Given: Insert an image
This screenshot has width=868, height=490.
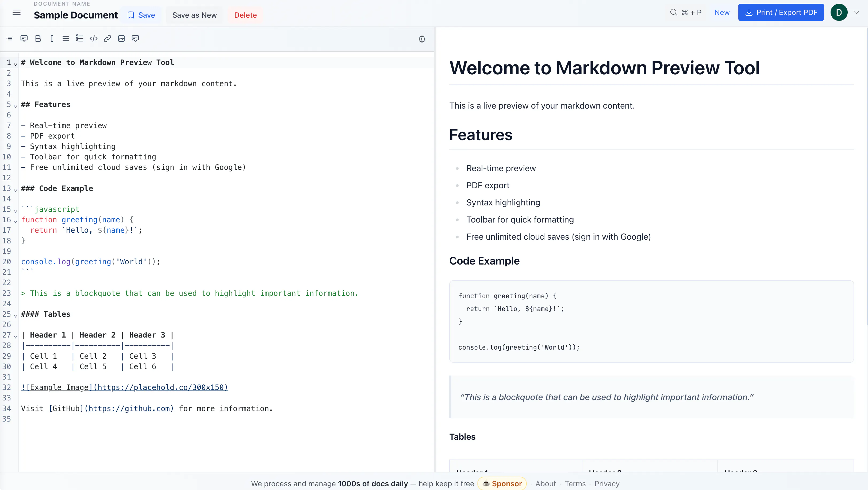Looking at the screenshot, I should (121, 39).
